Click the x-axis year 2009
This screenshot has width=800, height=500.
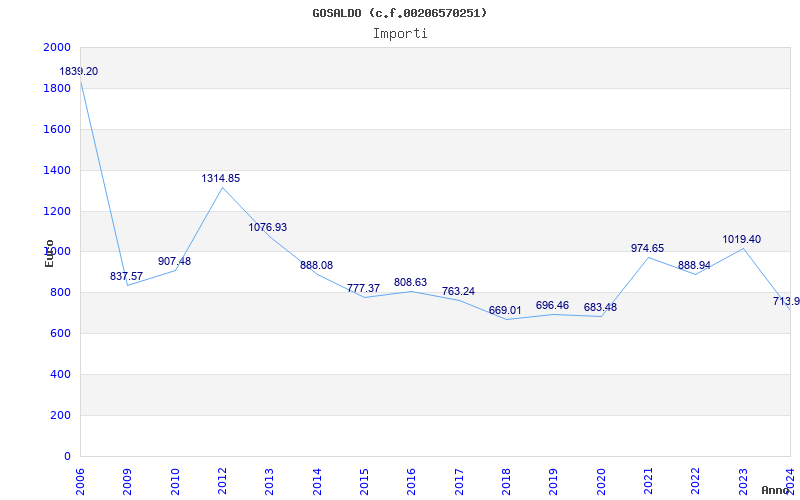click(127, 482)
